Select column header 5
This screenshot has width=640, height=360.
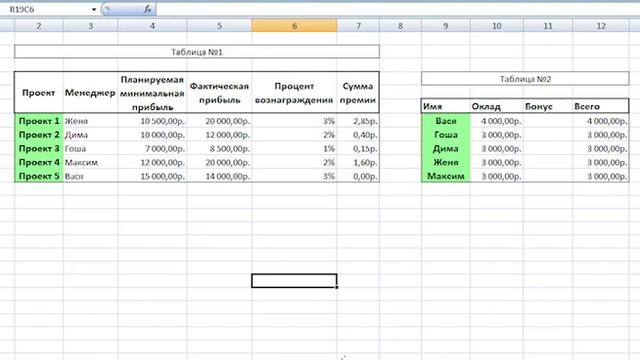tap(220, 26)
